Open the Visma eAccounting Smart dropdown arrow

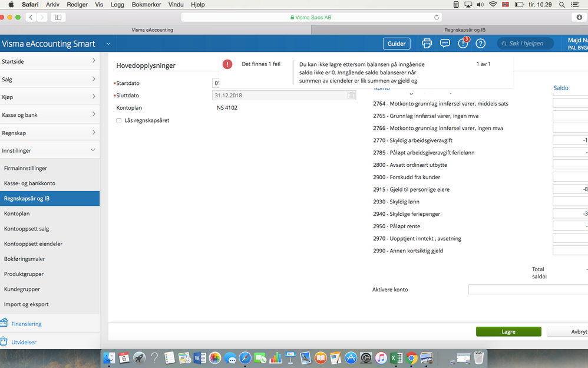(108, 44)
